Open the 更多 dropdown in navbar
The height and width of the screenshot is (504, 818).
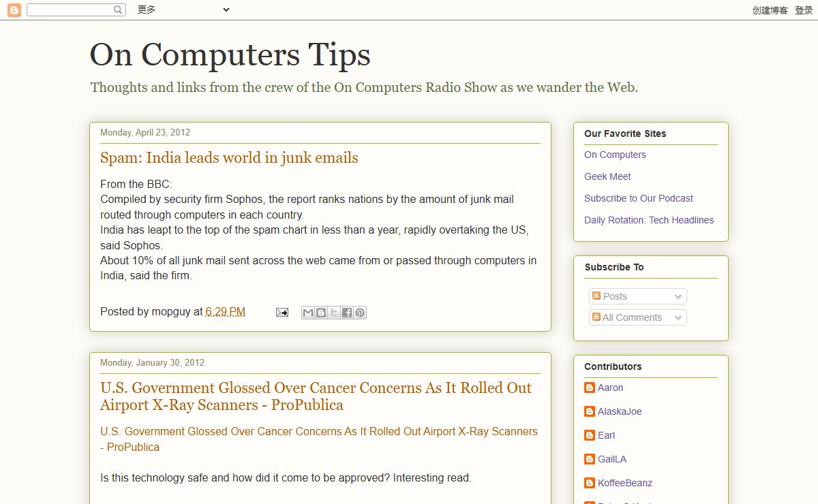point(183,10)
